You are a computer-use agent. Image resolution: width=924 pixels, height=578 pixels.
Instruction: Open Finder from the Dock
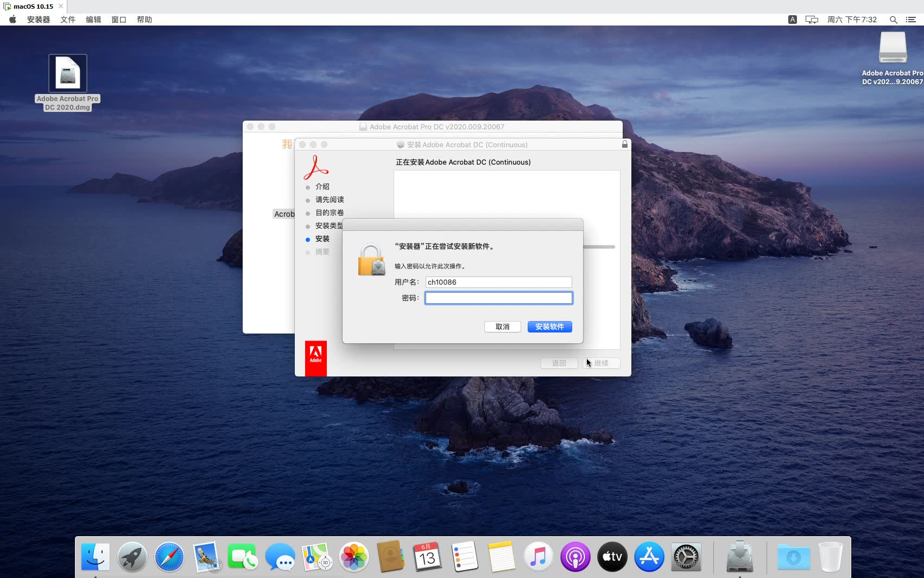tap(96, 557)
